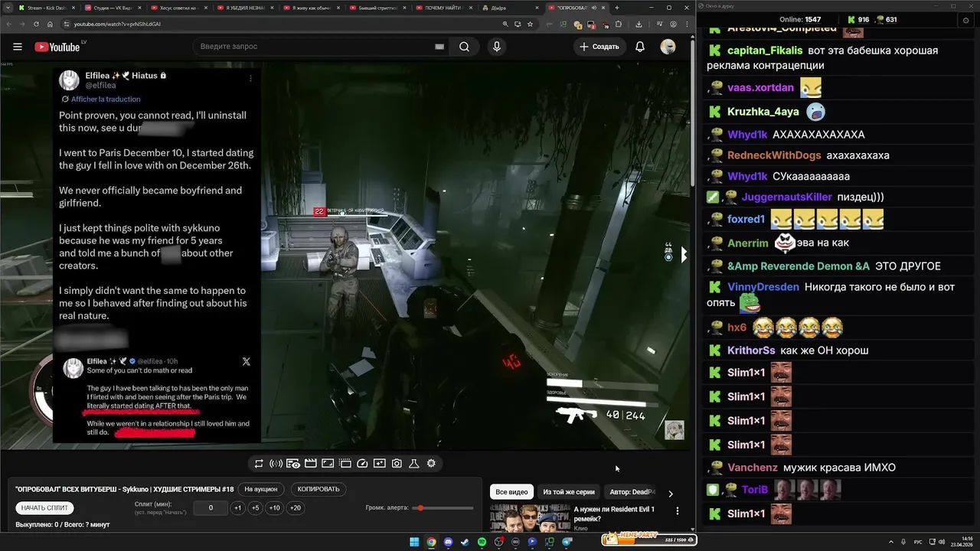Open the on-screen keyboard icon in search box
Screen dimensions: 980x551
click(439, 47)
